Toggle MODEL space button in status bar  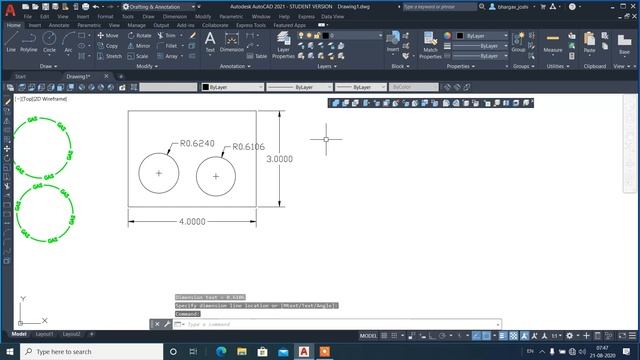click(368, 336)
